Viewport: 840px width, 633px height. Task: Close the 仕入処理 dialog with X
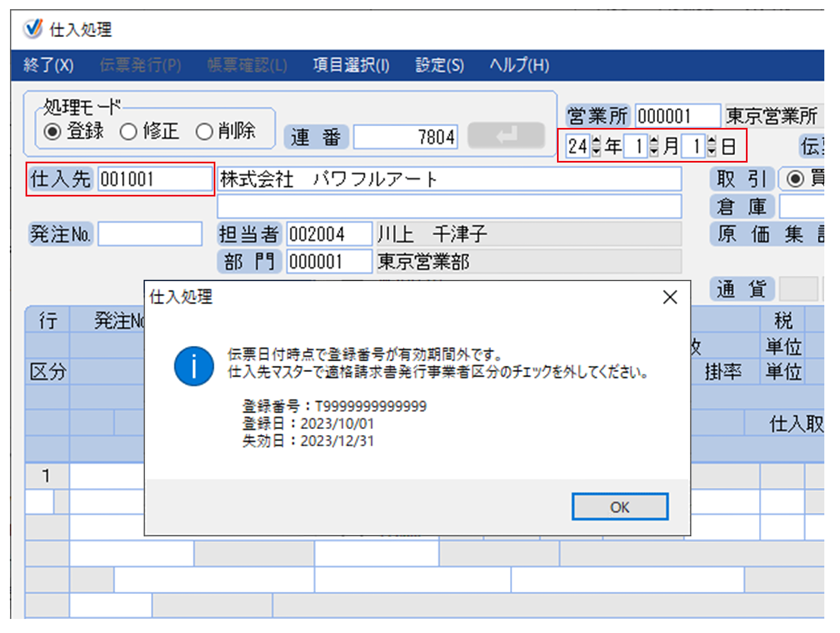[x=670, y=297]
